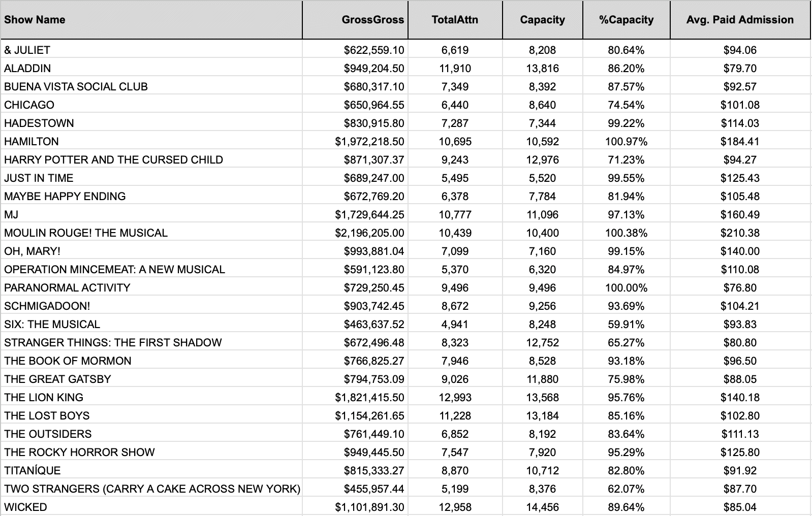The height and width of the screenshot is (516, 812).
Task: Click the TotalAttn column header
Action: pos(455,20)
